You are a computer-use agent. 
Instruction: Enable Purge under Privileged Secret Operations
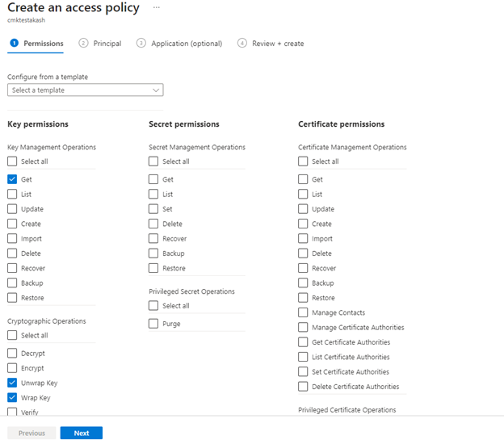(x=153, y=324)
